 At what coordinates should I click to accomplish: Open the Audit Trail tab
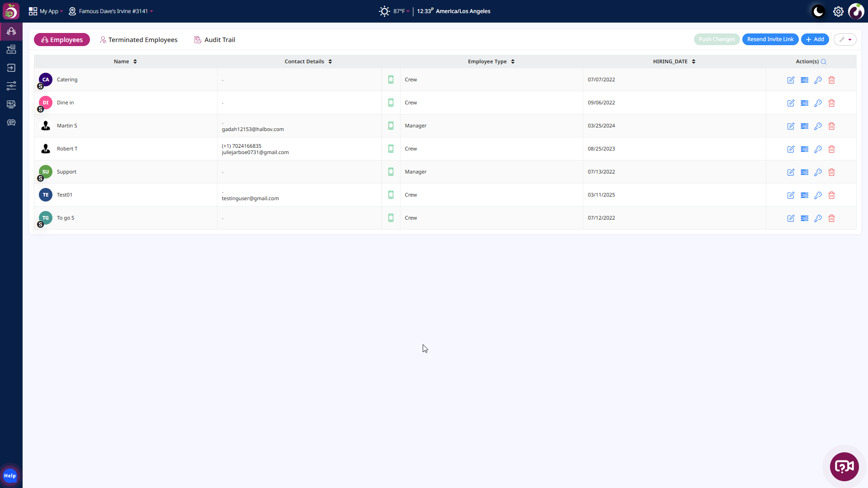[214, 40]
